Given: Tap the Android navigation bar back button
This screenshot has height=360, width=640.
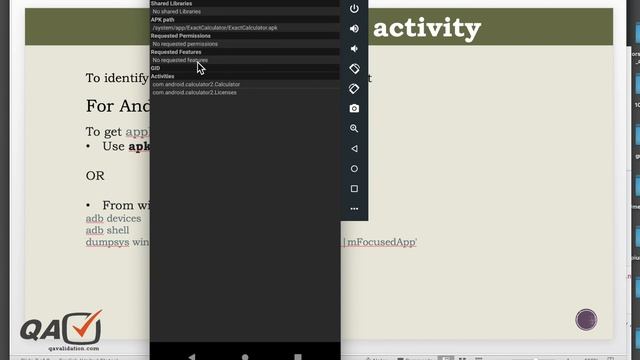Looking at the screenshot, I should [192, 357].
